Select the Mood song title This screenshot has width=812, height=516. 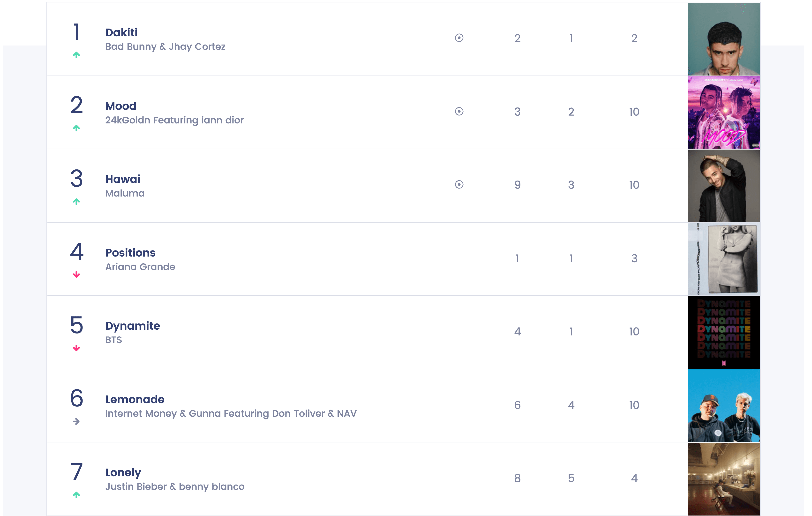121,106
